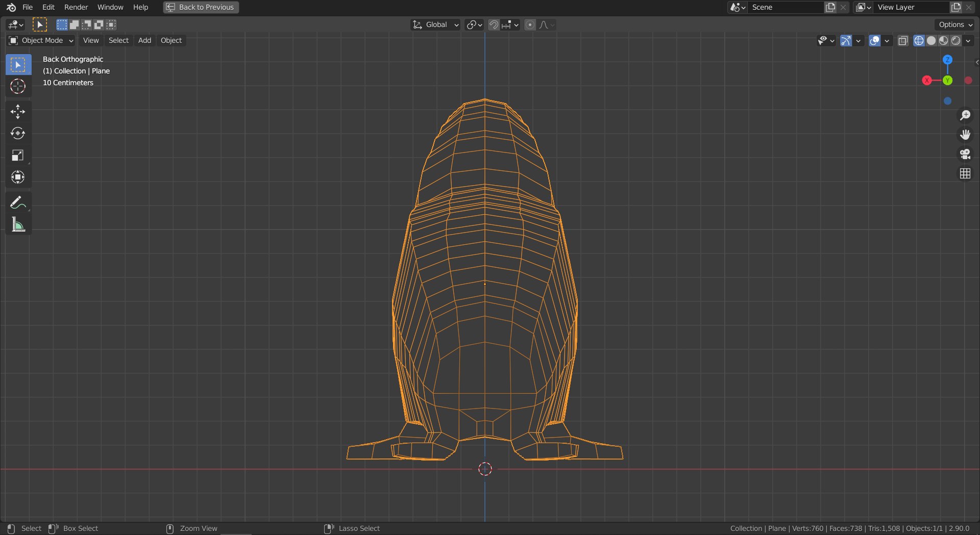980x535 pixels.
Task: Switch to Solid shading
Action: coord(931,40)
